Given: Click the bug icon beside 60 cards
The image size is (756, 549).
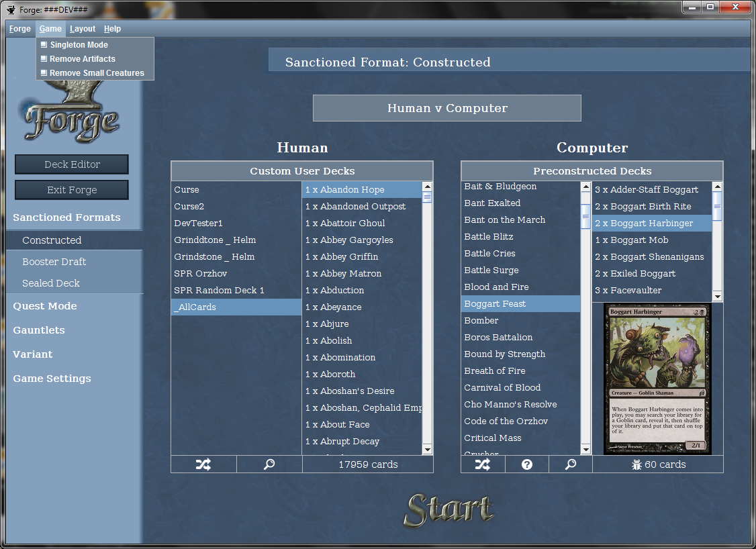Looking at the screenshot, I should click(636, 464).
